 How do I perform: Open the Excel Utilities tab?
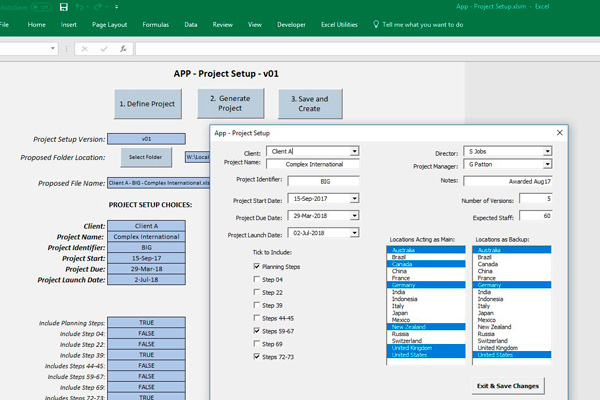(339, 24)
